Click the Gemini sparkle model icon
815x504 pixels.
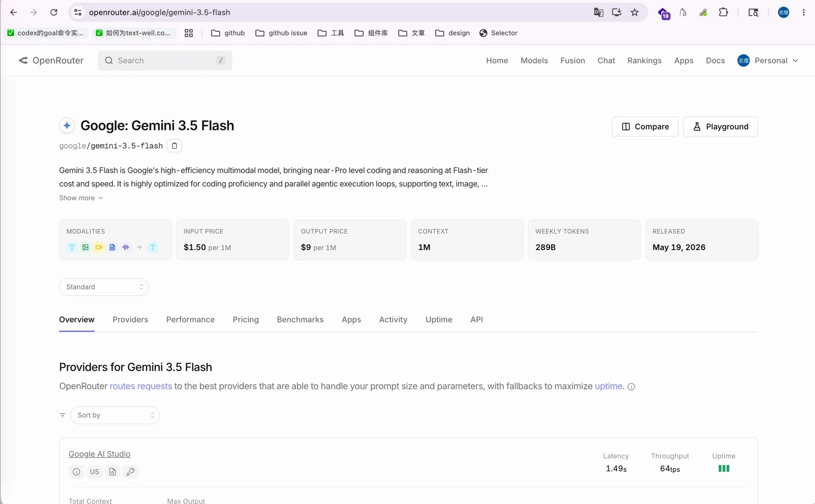tap(67, 125)
